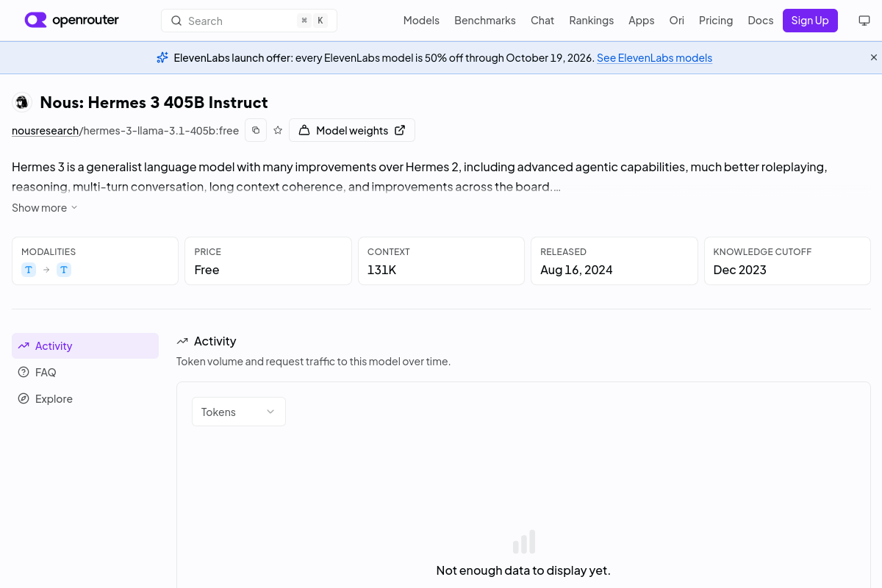Click the Activity section heading
Screen dimensions: 882x588
click(x=215, y=341)
